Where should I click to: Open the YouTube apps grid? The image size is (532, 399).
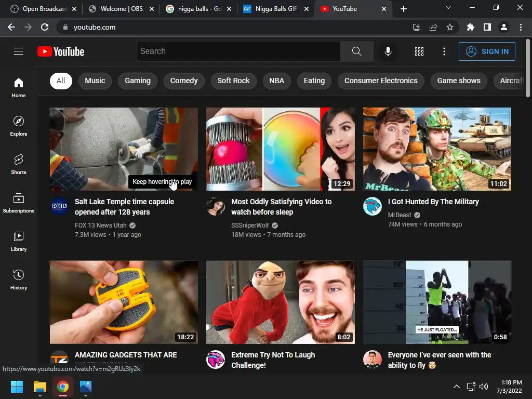tap(419, 51)
